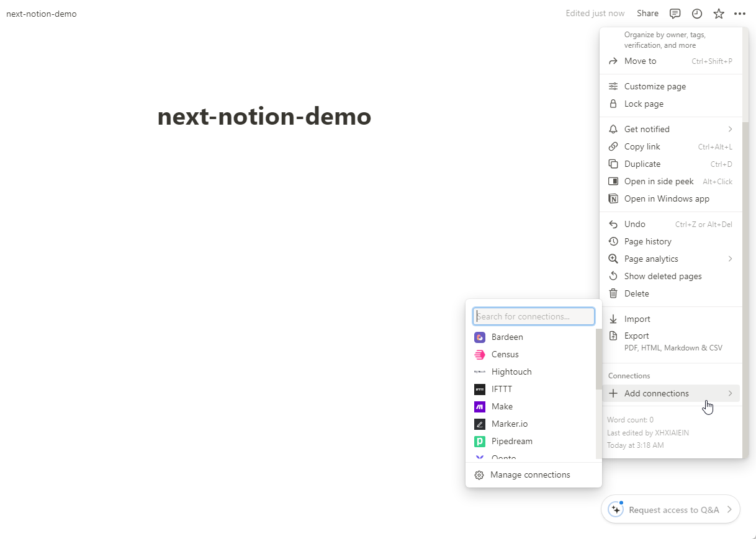Viewport: 756px width, 539px height.
Task: Expand the Add connections submenu
Action: click(656, 393)
